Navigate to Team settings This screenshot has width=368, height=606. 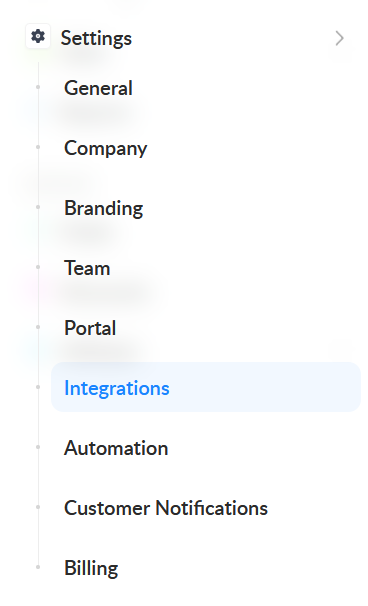(x=87, y=268)
